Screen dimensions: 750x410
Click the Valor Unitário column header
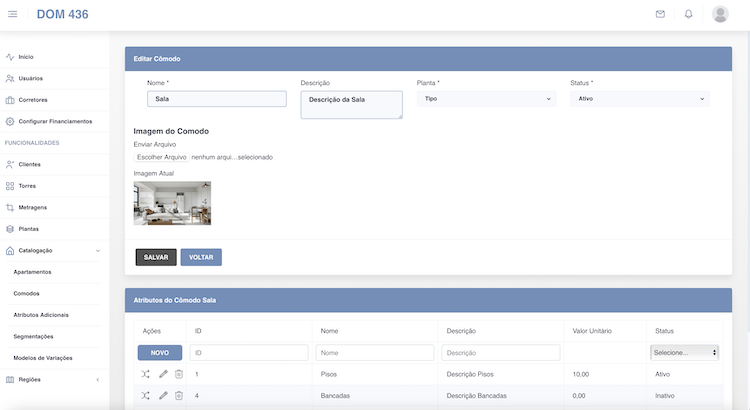tap(592, 331)
